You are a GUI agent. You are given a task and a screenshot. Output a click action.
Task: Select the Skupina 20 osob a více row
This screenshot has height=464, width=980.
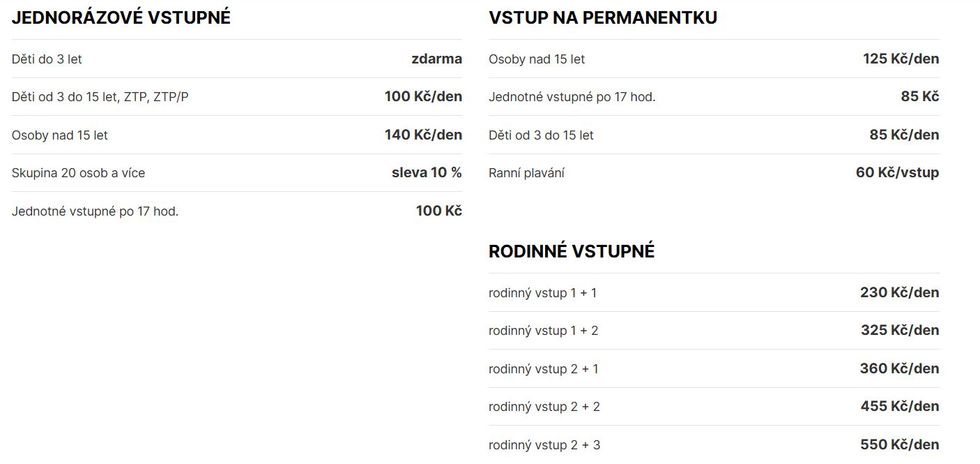point(78,173)
